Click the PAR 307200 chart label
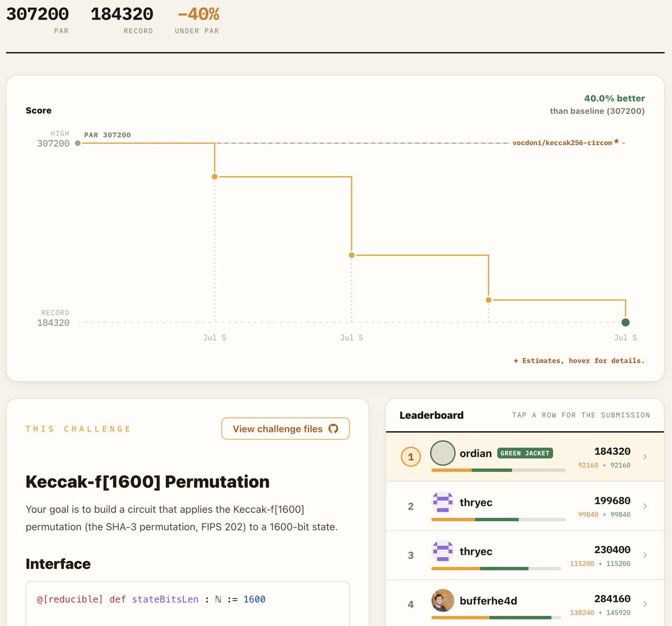Screen dimensions: 672x626 pyautogui.click(x=108, y=135)
